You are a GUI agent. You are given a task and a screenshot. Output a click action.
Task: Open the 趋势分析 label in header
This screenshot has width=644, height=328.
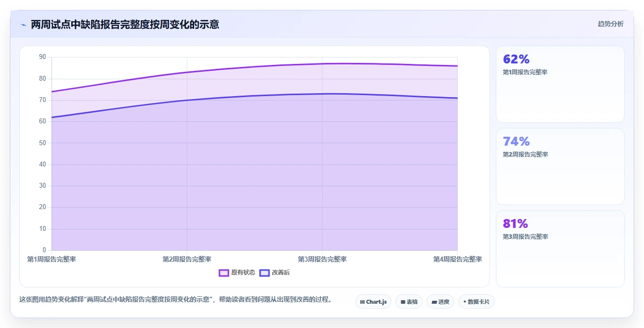point(611,24)
